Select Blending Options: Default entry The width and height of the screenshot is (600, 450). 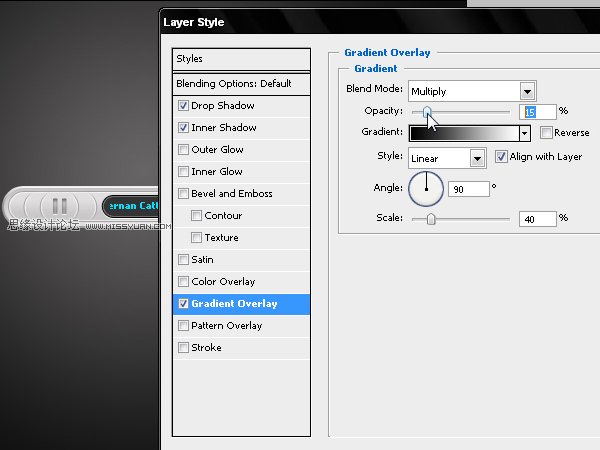click(x=241, y=84)
